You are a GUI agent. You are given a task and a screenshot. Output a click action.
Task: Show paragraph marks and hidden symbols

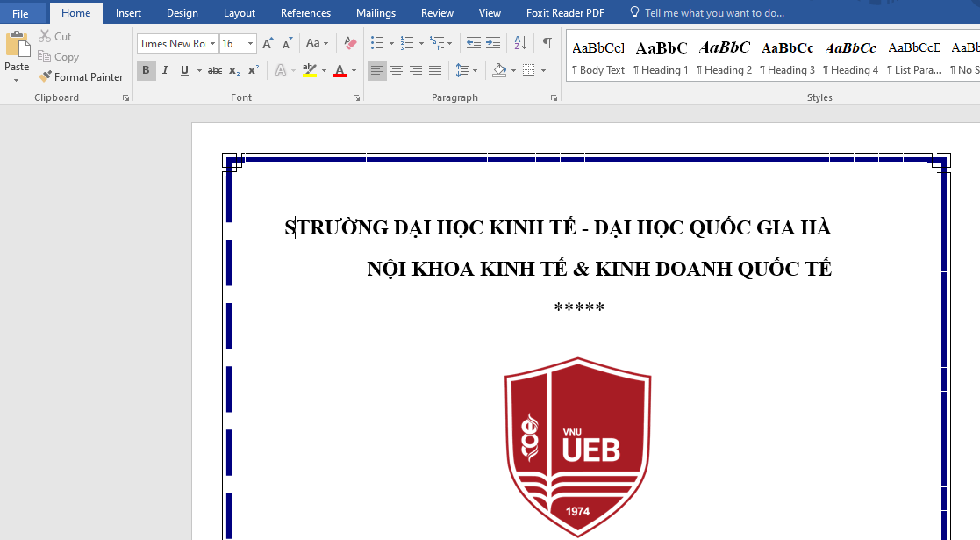pos(547,43)
